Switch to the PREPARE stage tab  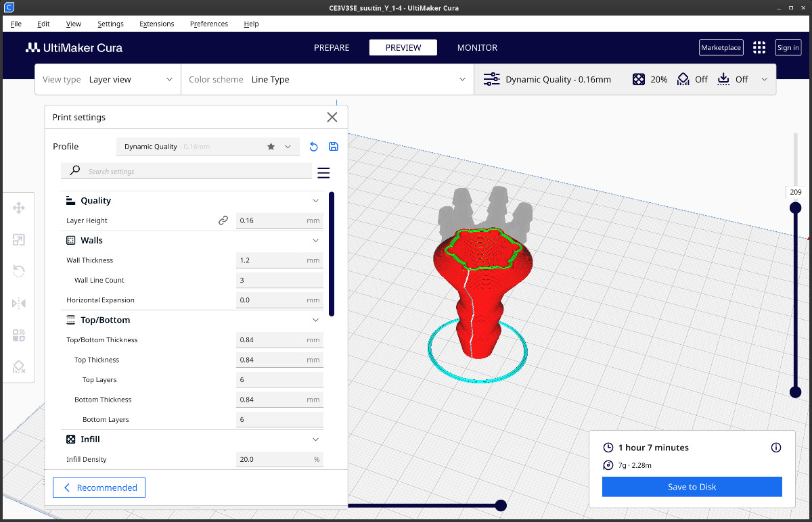332,47
